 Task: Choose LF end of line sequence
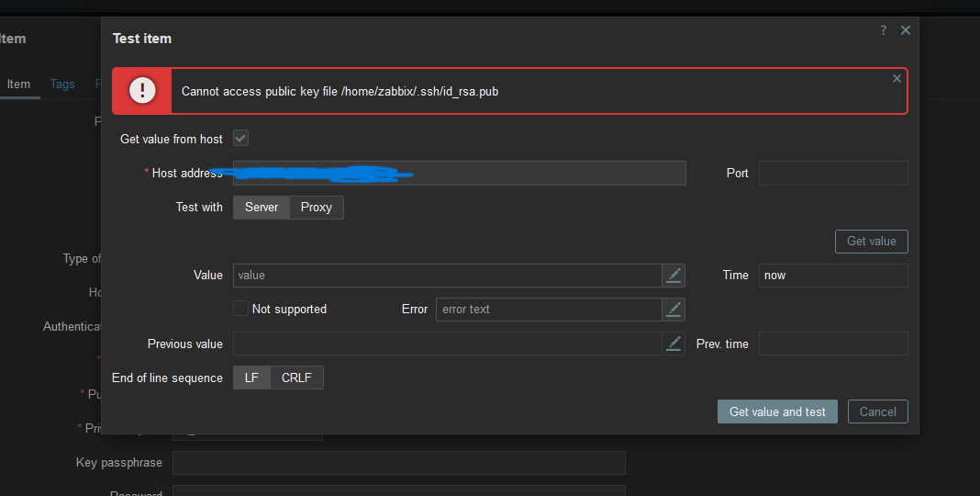pos(251,378)
